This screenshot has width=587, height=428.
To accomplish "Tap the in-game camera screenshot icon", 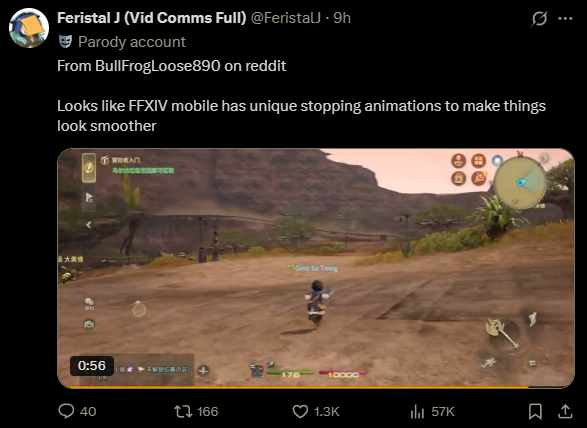I will click(x=89, y=324).
